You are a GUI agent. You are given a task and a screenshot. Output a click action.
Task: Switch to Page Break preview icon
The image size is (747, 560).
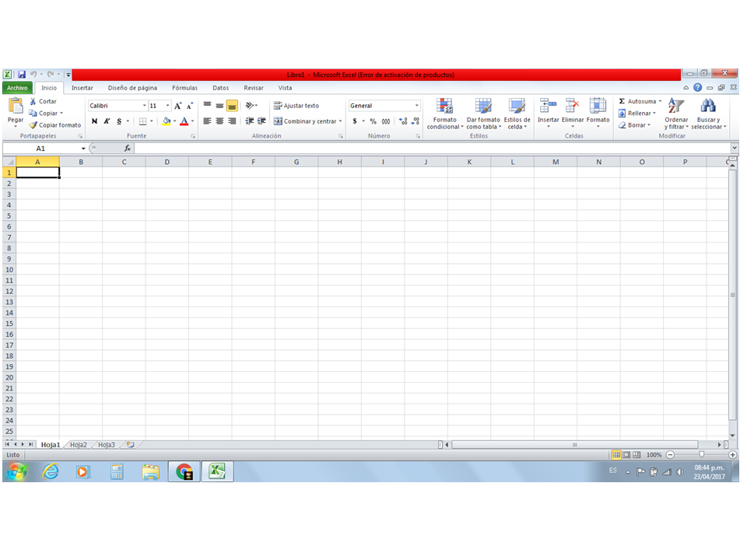coord(637,455)
